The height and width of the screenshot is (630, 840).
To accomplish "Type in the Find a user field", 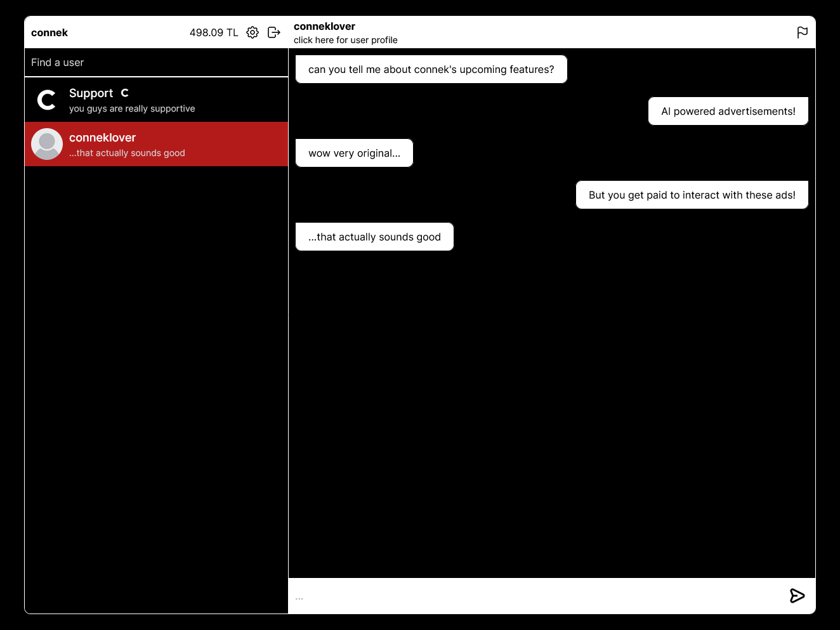I will [155, 62].
